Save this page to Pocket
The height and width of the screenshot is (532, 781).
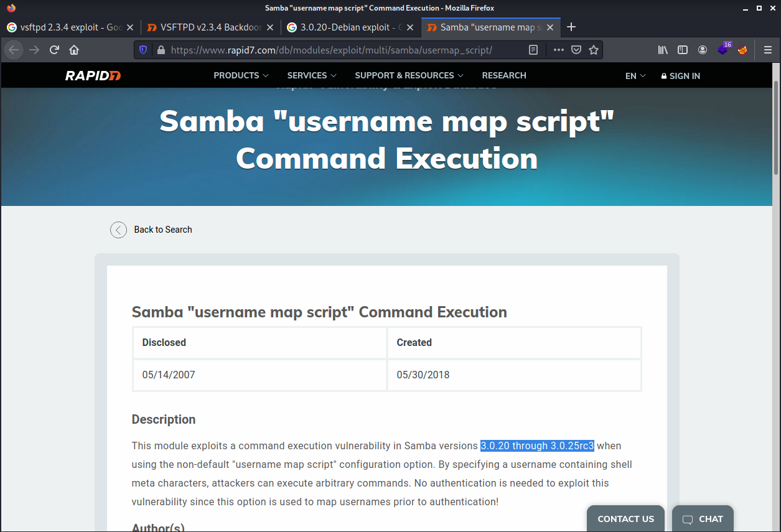coord(576,50)
